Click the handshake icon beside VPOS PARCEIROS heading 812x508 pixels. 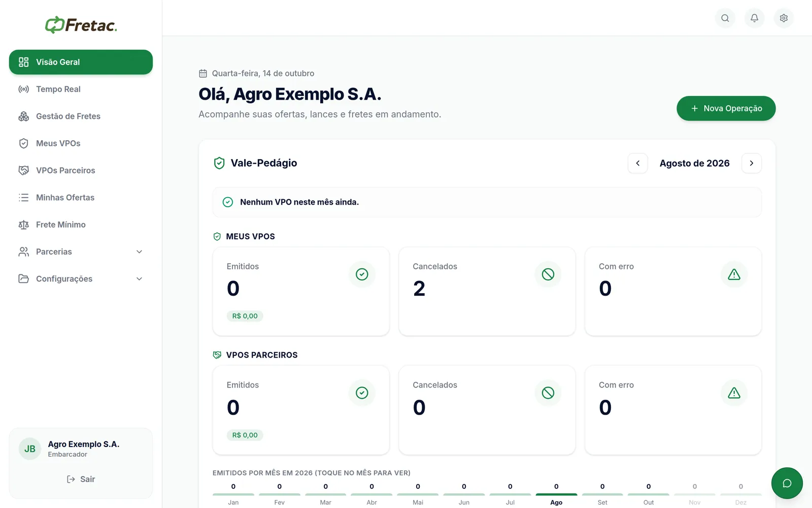point(217,355)
